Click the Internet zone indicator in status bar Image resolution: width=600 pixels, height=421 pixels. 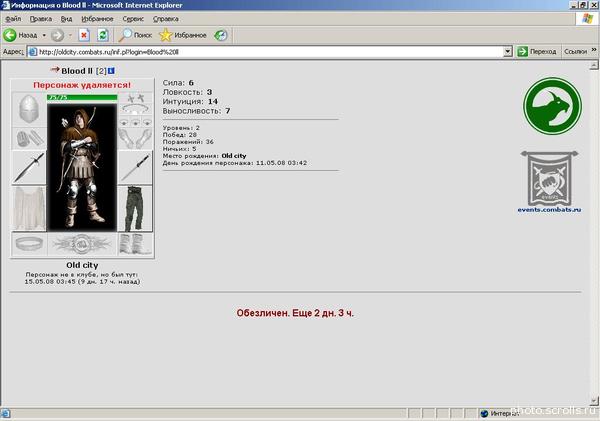click(x=499, y=413)
